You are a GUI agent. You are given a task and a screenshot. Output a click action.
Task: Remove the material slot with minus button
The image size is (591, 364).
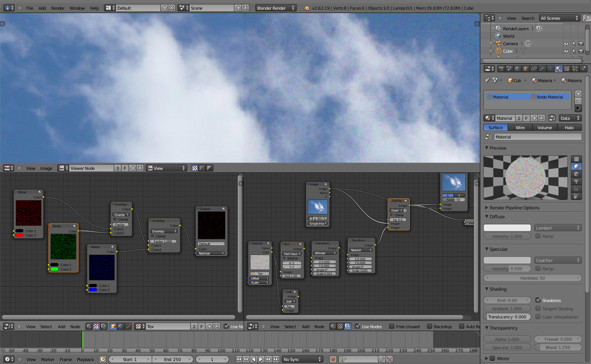coord(578,101)
